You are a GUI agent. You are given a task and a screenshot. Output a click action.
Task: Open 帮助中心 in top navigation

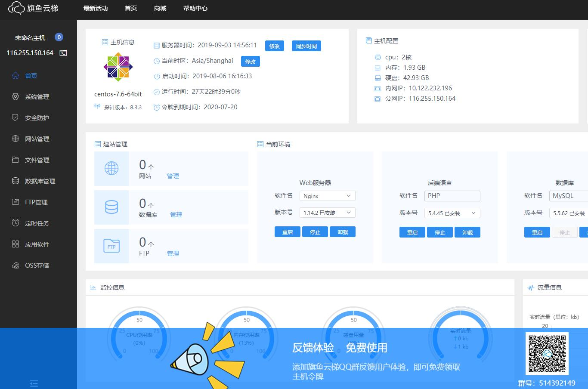click(x=195, y=8)
